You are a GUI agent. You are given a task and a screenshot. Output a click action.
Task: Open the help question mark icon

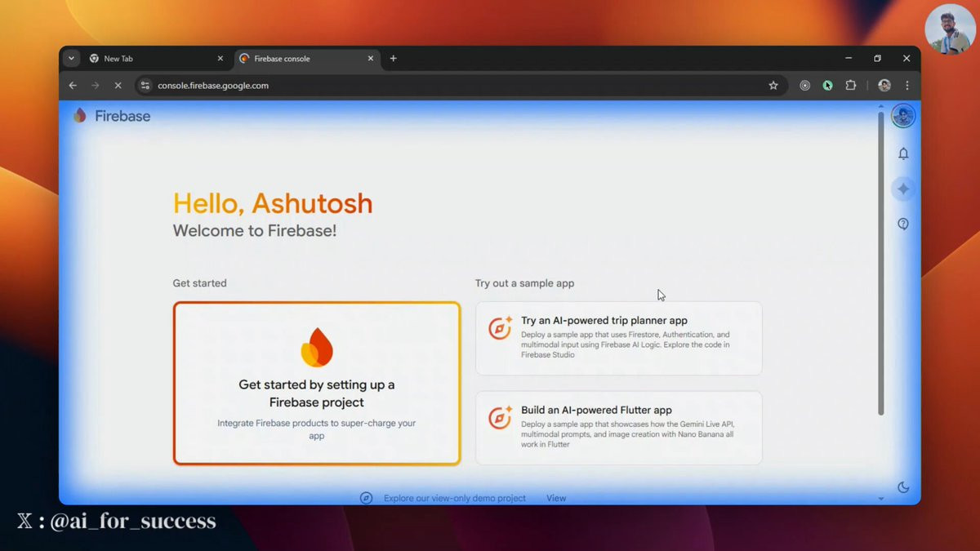903,224
